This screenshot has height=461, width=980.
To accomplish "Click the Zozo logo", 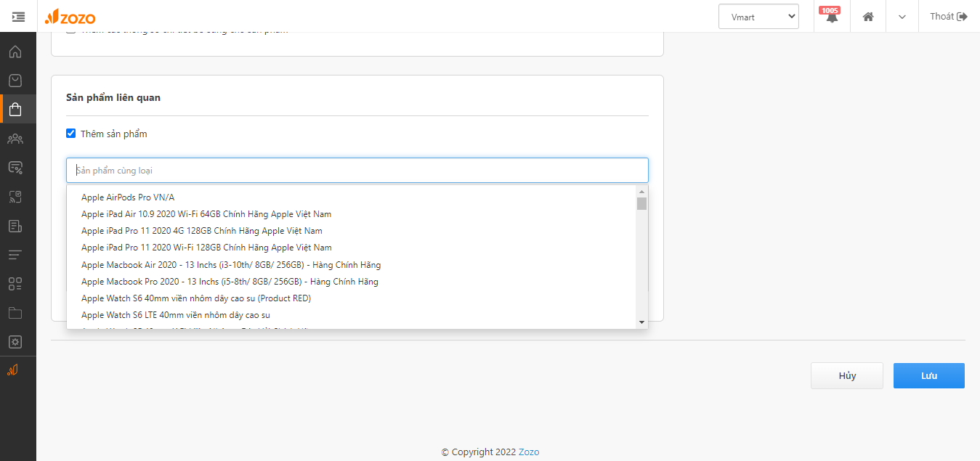I will 70,17.
